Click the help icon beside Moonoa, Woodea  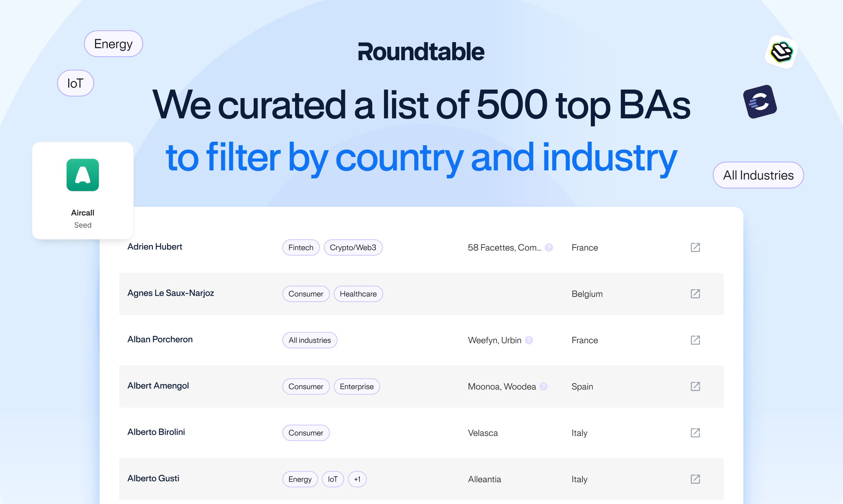pos(543,386)
